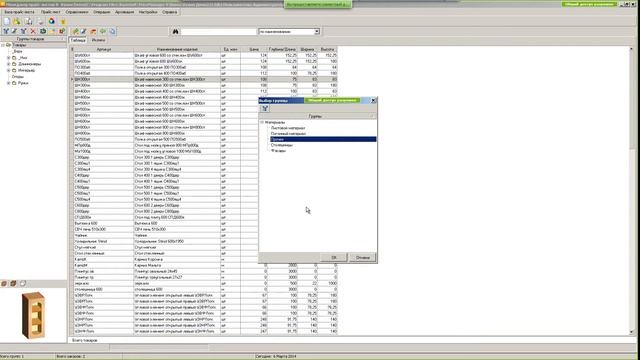
Task: Open the Справочники menu
Action: coord(77,12)
